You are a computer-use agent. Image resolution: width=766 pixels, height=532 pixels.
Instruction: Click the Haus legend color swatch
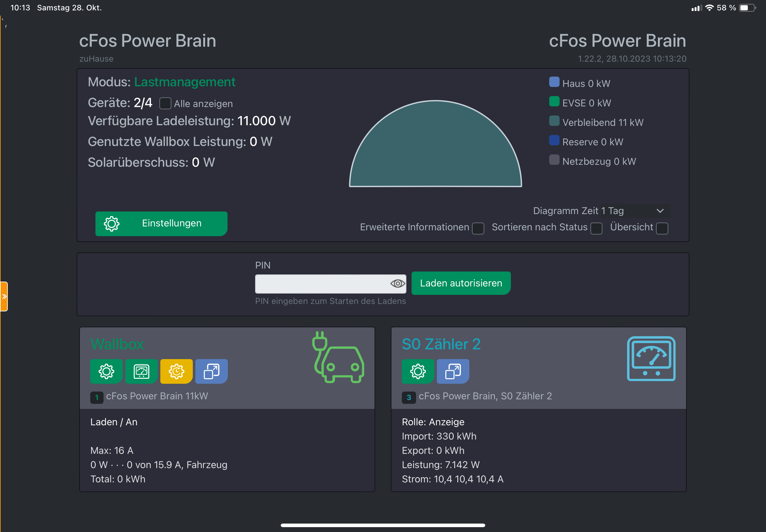coord(554,82)
